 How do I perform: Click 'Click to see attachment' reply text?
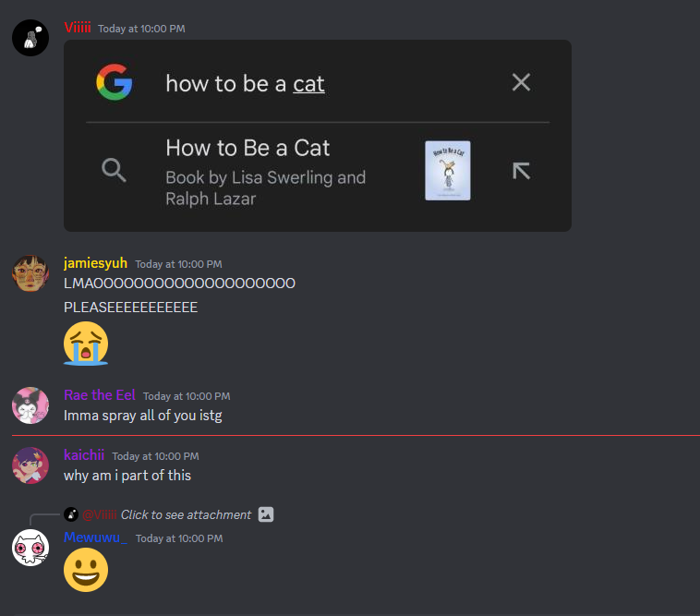click(186, 514)
